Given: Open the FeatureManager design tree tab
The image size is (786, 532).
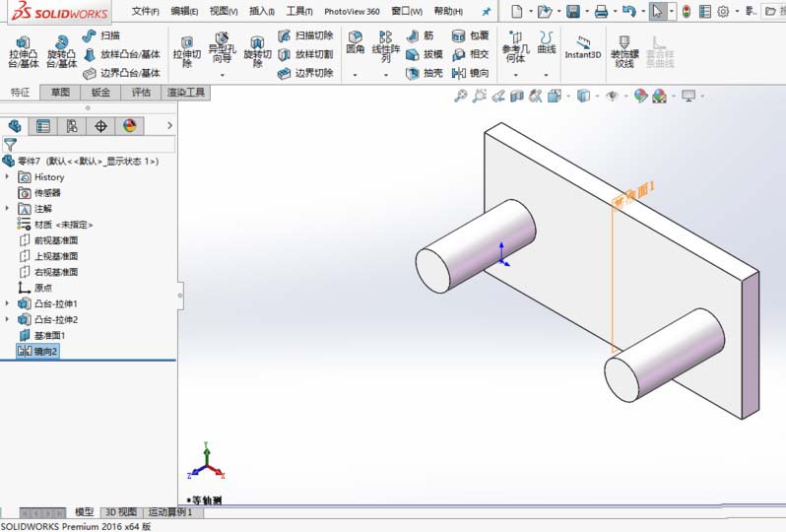Looking at the screenshot, I should [x=15, y=126].
